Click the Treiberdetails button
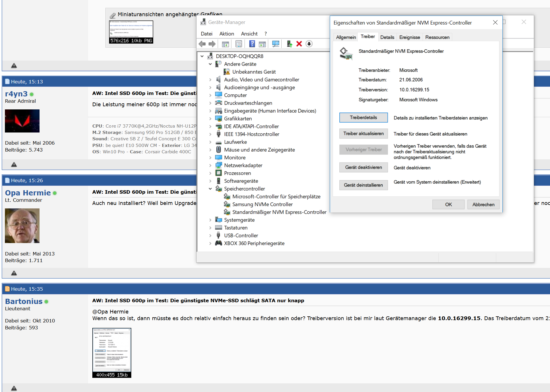The image size is (550, 392). click(x=363, y=117)
